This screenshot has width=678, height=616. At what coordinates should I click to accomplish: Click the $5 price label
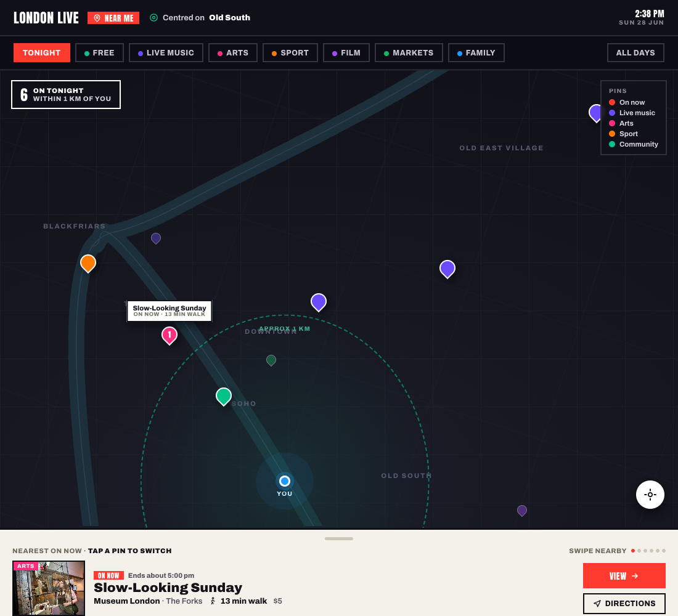click(277, 601)
